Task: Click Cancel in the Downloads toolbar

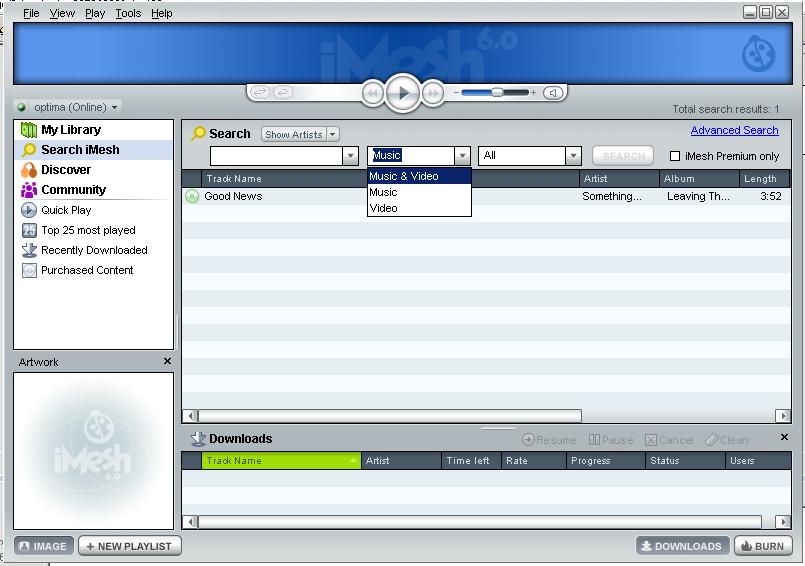Action: pyautogui.click(x=669, y=440)
